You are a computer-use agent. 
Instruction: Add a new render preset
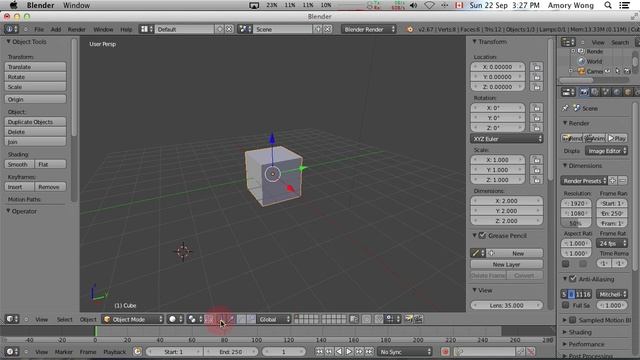tap(613, 180)
